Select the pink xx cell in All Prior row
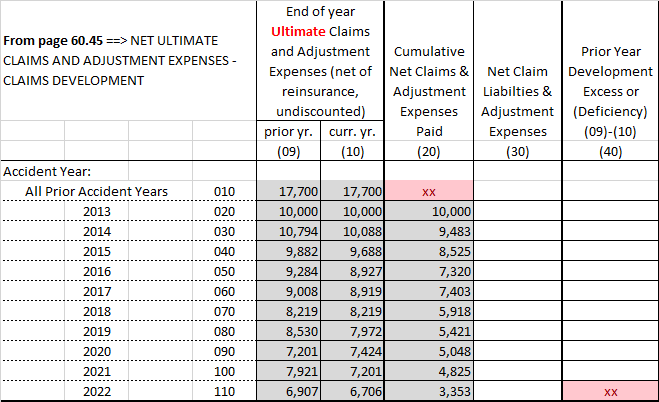 point(428,191)
